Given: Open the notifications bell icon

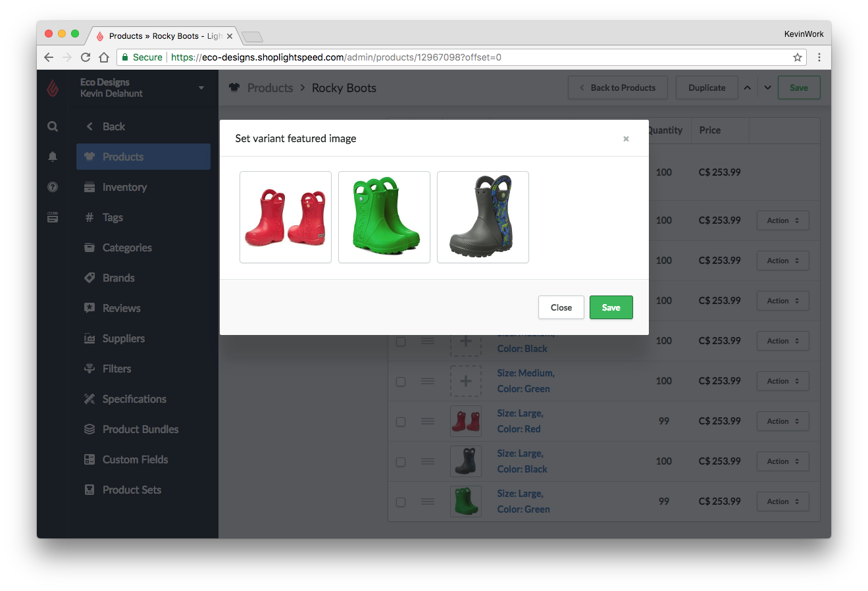Looking at the screenshot, I should (x=53, y=157).
